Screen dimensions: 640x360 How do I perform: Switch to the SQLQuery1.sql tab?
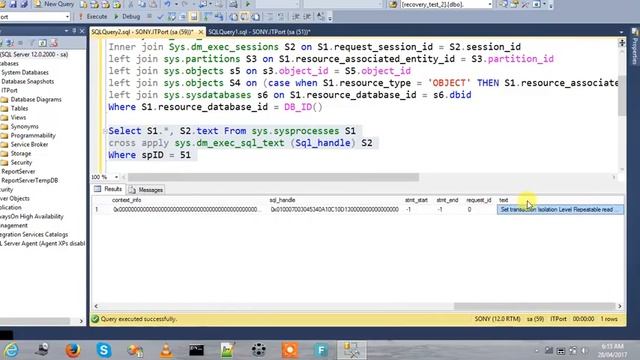click(x=259, y=32)
